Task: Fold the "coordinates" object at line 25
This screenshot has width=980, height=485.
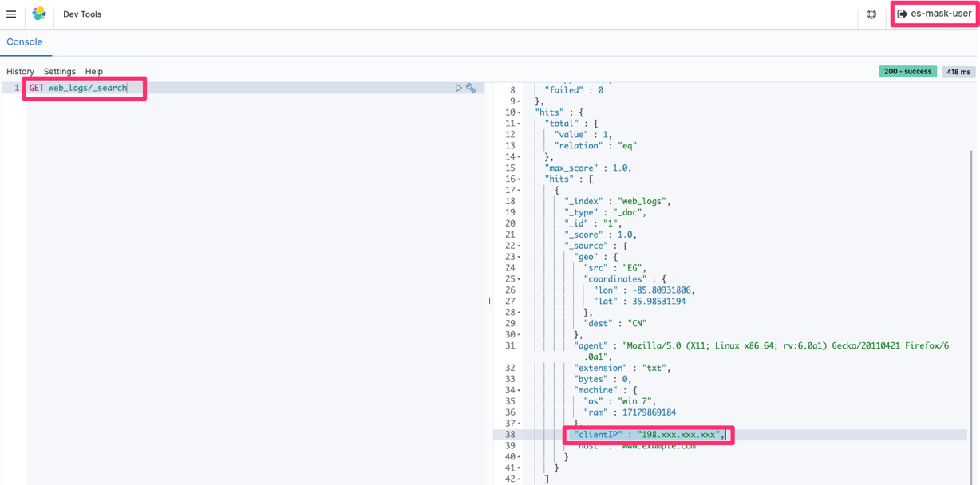Action: tap(519, 279)
